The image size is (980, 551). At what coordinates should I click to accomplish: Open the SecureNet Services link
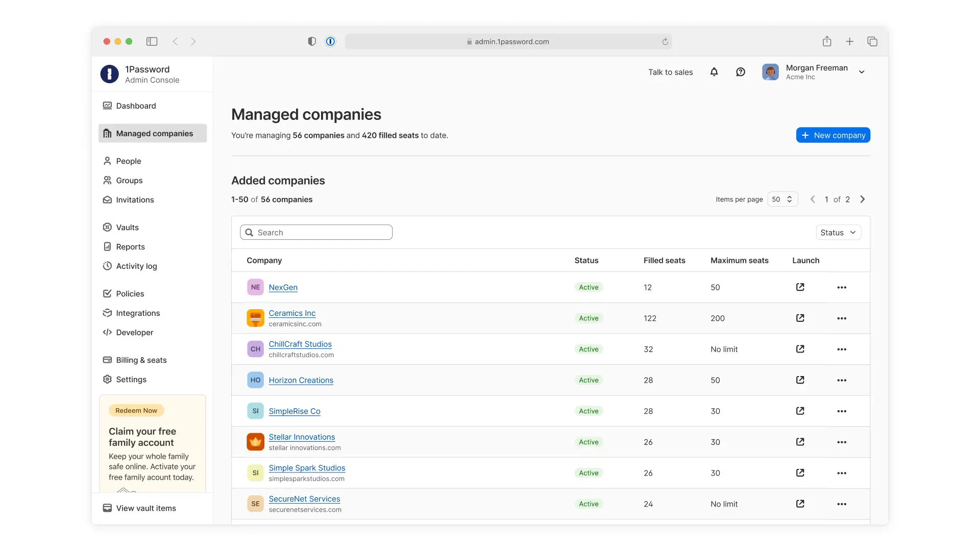pyautogui.click(x=304, y=499)
